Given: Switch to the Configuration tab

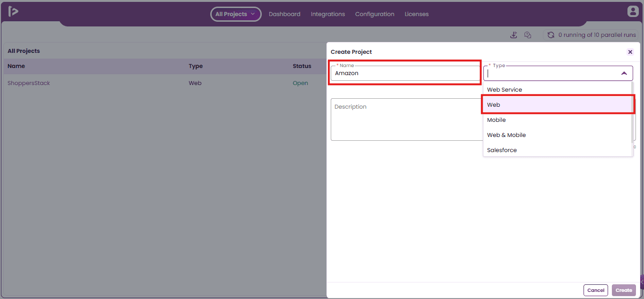Looking at the screenshot, I should 375,14.
